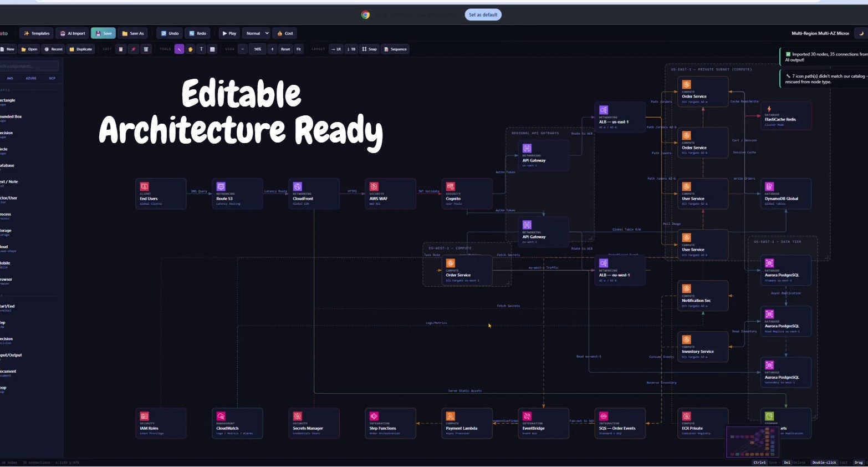868x467 pixels.
Task: Create a New diagram
Action: (8, 49)
